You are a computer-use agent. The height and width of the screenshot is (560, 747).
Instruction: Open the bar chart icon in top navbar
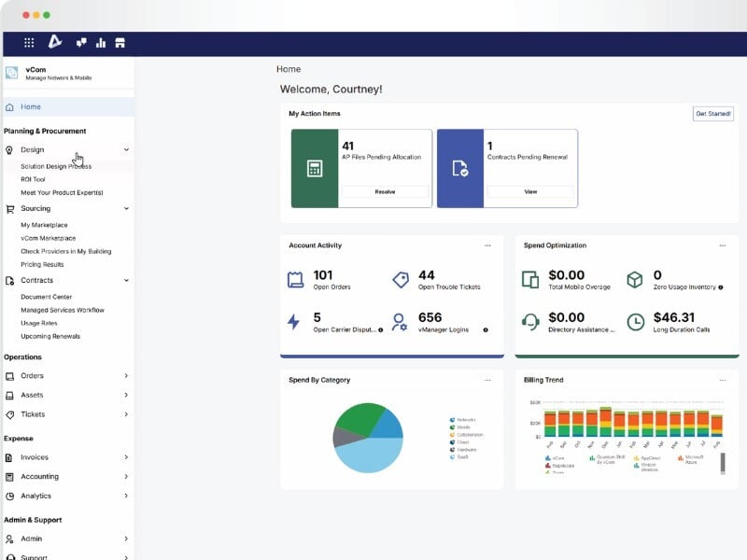(x=102, y=42)
